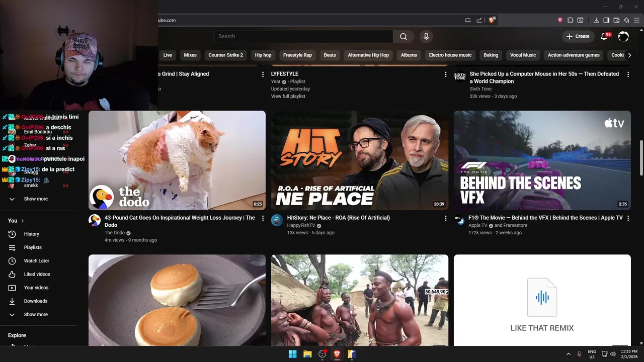Viewport: 644px width, 362px height.
Task: Click in the YouTube search field
Action: [x=303, y=36]
